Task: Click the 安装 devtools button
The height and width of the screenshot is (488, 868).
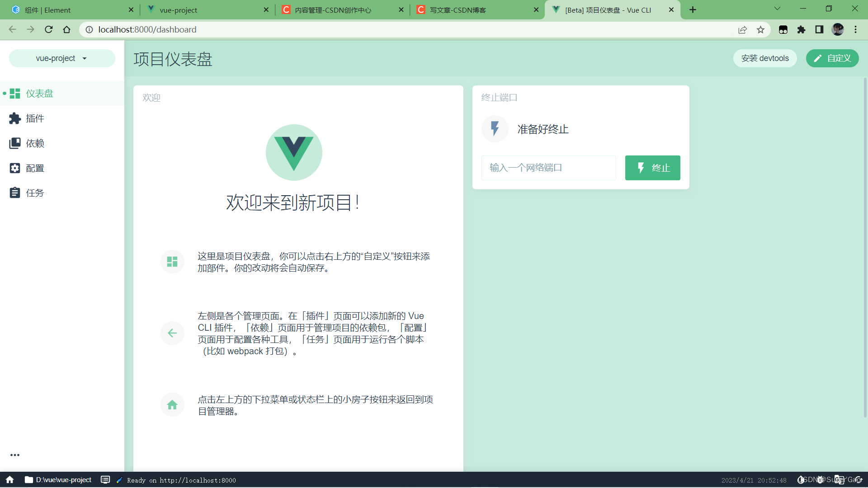Action: pos(764,58)
